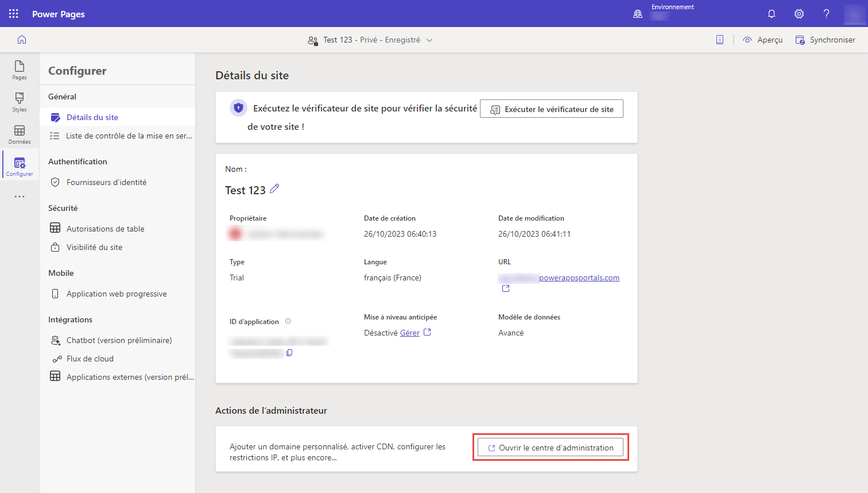Open the Pages workspace
Screen dimensions: 868x493
(20, 70)
